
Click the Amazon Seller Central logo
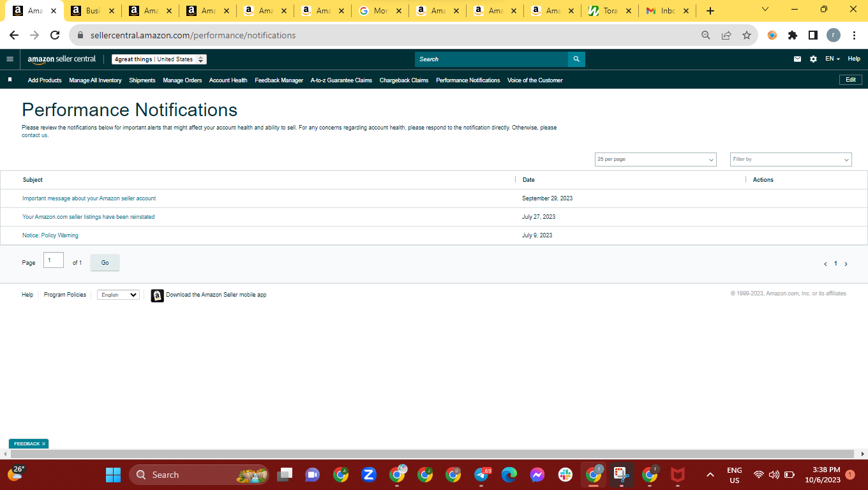(x=61, y=59)
